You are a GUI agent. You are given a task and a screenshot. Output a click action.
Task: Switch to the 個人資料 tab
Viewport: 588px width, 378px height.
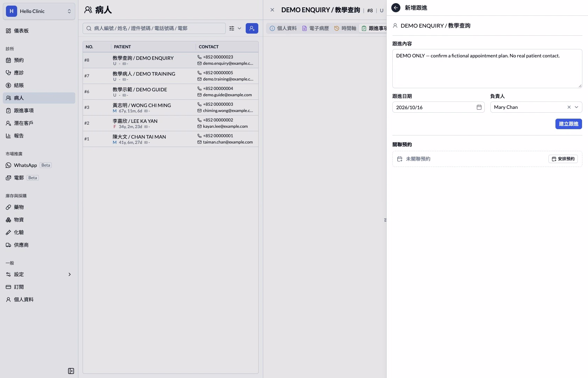283,28
